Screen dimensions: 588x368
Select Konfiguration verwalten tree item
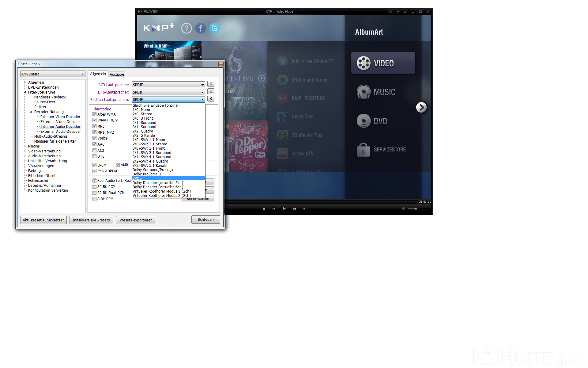48,190
